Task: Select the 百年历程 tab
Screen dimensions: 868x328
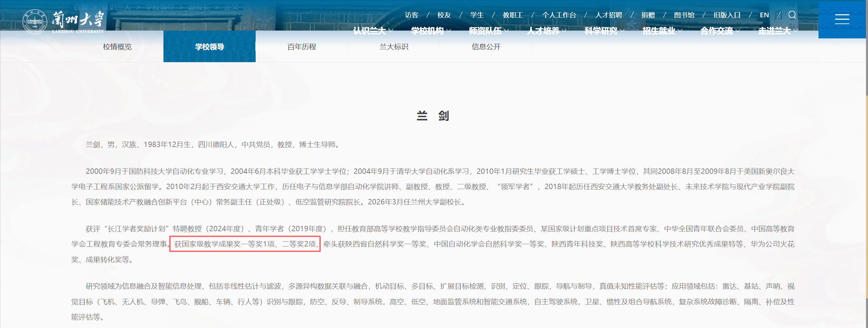Action: click(302, 47)
